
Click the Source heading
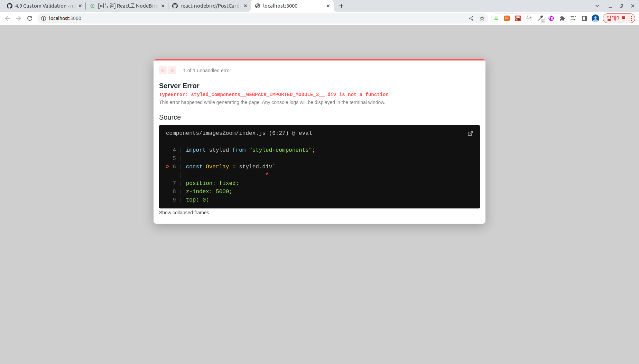[170, 117]
